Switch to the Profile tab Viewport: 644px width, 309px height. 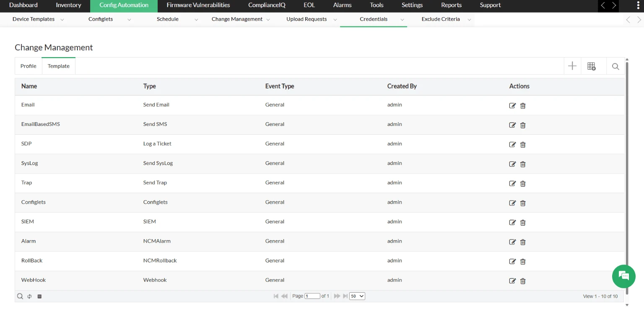click(x=29, y=66)
